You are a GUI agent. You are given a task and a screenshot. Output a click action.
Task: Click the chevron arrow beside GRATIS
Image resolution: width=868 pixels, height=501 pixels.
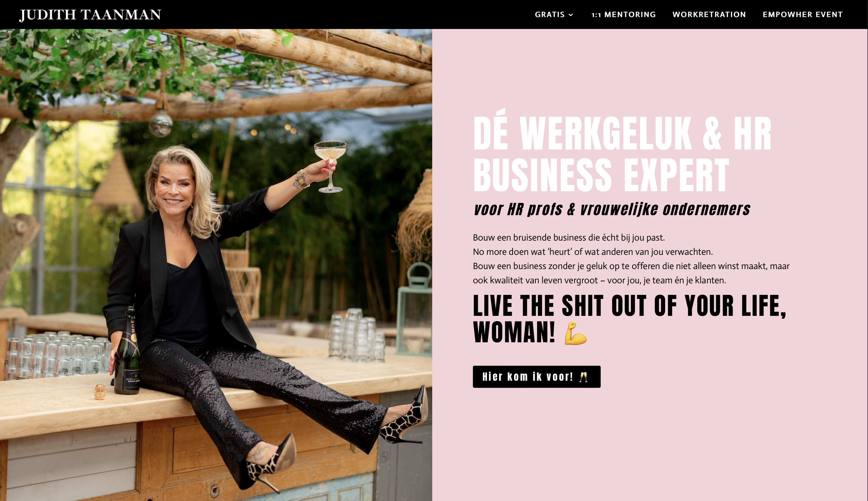tap(571, 15)
